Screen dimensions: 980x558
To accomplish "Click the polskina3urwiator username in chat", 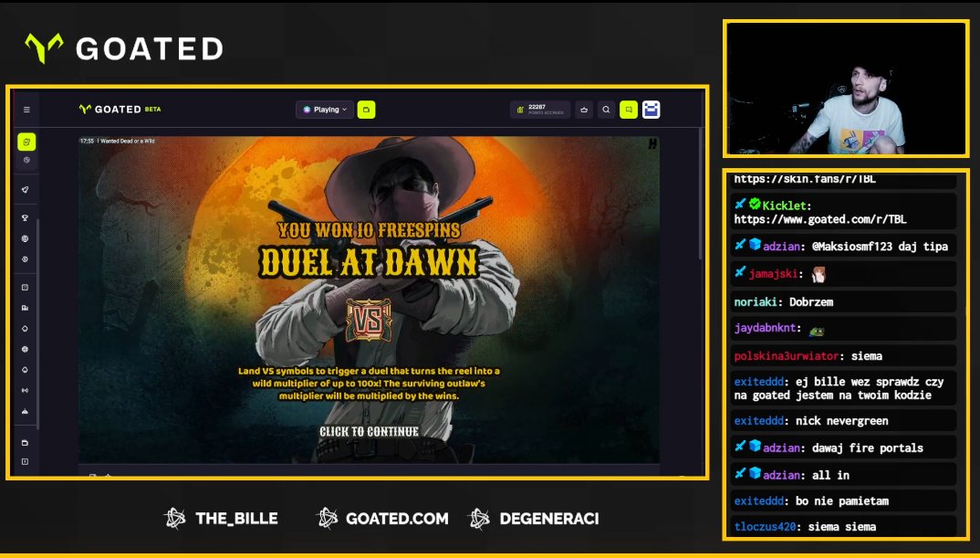I will click(787, 356).
